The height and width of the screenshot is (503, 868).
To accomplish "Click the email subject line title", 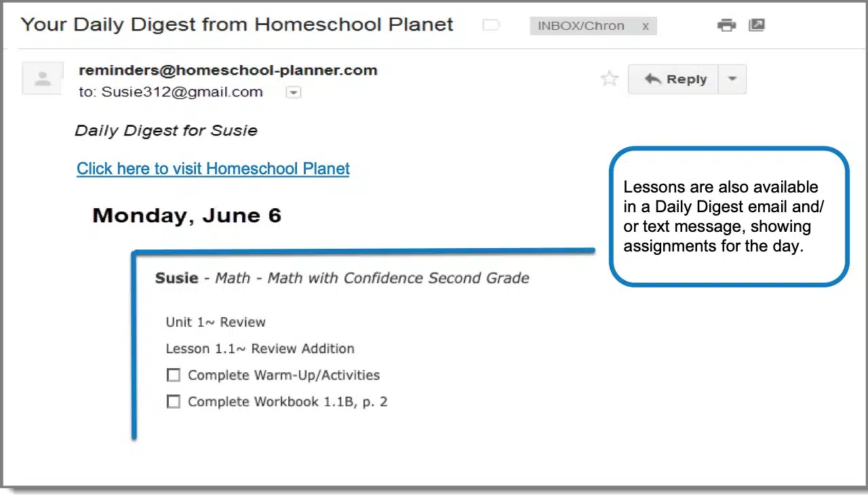I will (x=237, y=25).
